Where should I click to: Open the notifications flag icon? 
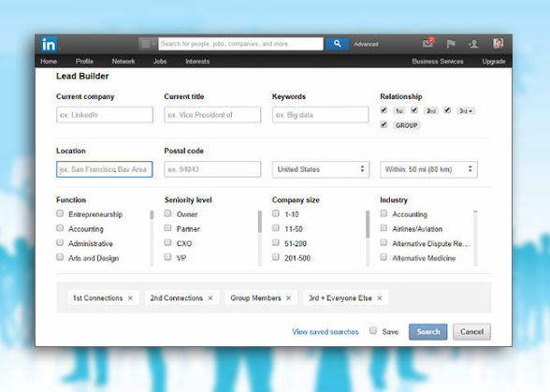451,44
